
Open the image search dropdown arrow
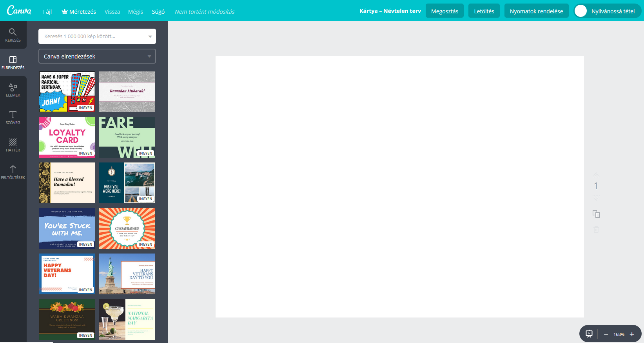coord(150,36)
